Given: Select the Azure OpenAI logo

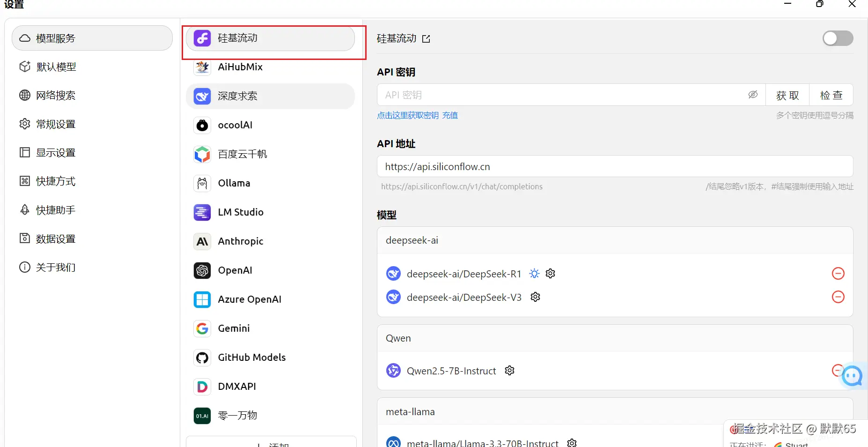Looking at the screenshot, I should [202, 299].
